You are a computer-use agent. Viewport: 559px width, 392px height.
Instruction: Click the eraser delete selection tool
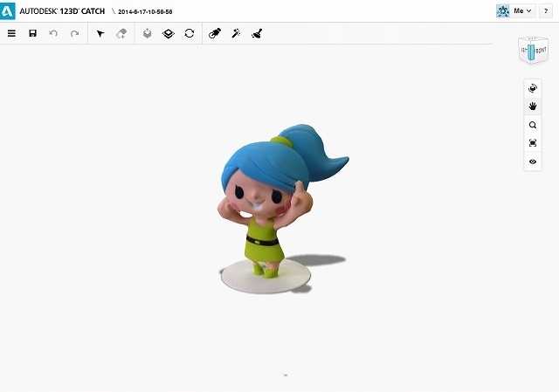(121, 33)
